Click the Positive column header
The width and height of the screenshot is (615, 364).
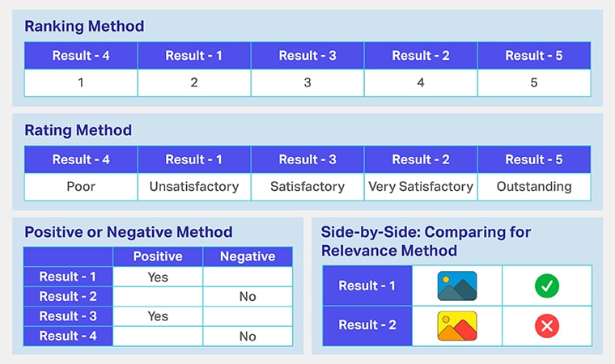tap(158, 256)
